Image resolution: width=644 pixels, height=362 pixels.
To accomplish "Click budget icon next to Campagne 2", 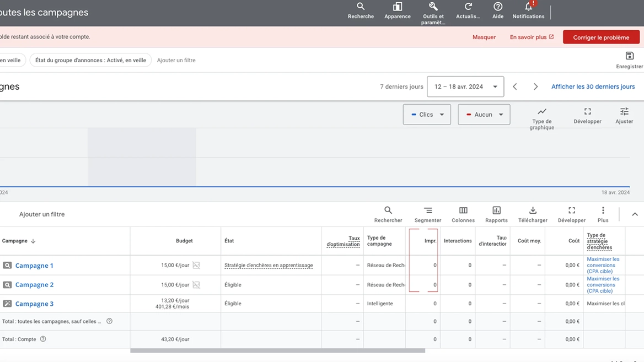I will coord(196,285).
